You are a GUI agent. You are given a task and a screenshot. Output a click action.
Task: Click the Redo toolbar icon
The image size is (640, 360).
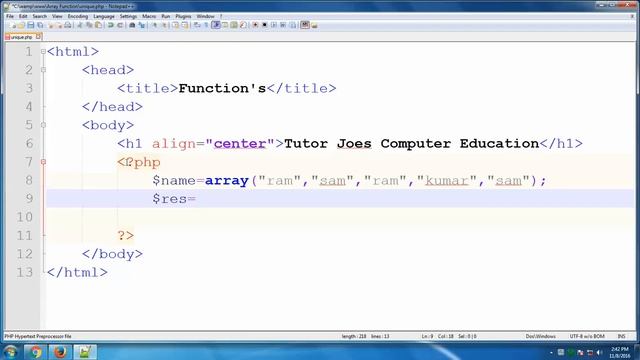120,25
